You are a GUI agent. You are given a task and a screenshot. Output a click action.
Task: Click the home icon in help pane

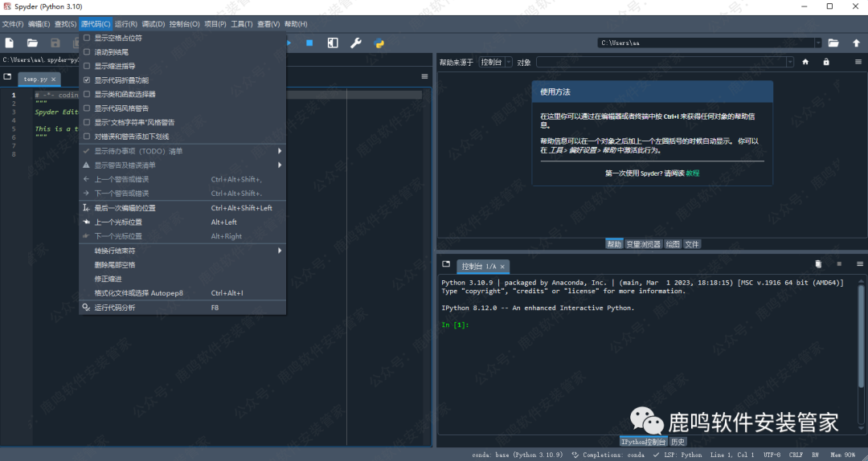[805, 62]
